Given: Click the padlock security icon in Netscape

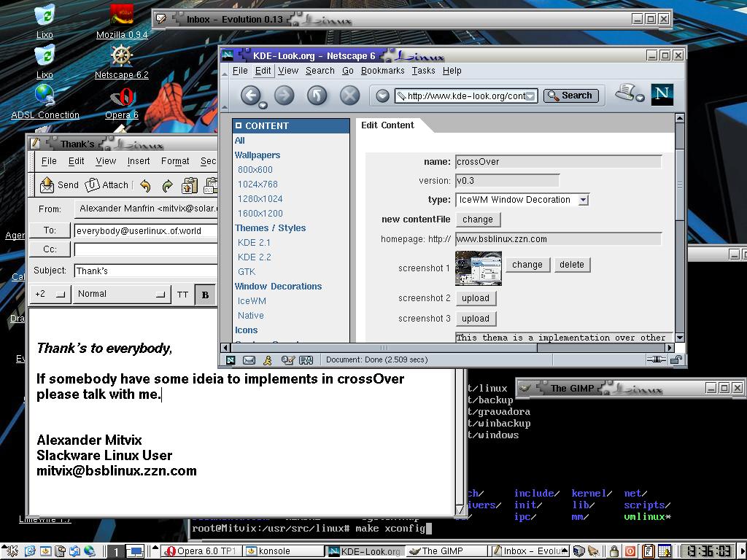Looking at the screenshot, I should [x=676, y=359].
